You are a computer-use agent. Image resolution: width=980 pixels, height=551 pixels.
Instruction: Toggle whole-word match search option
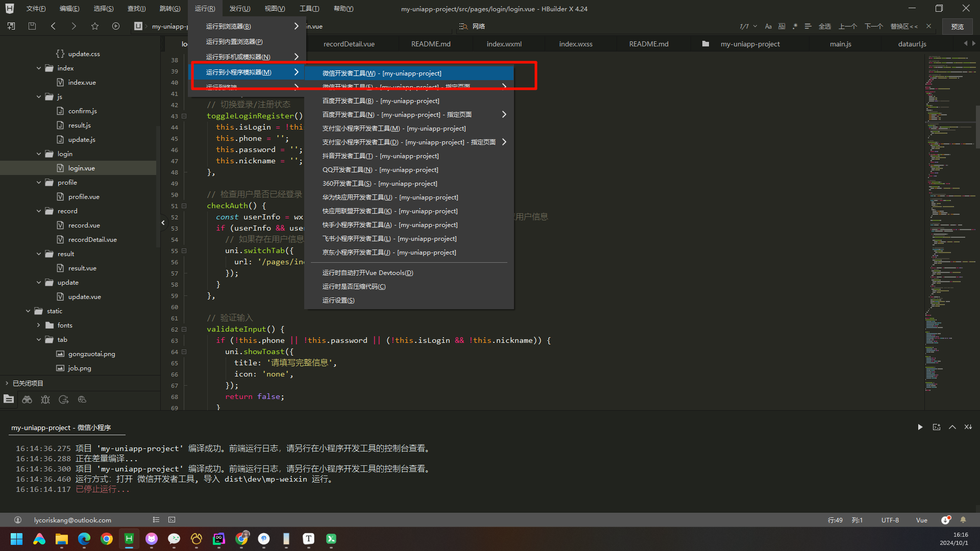click(x=781, y=26)
